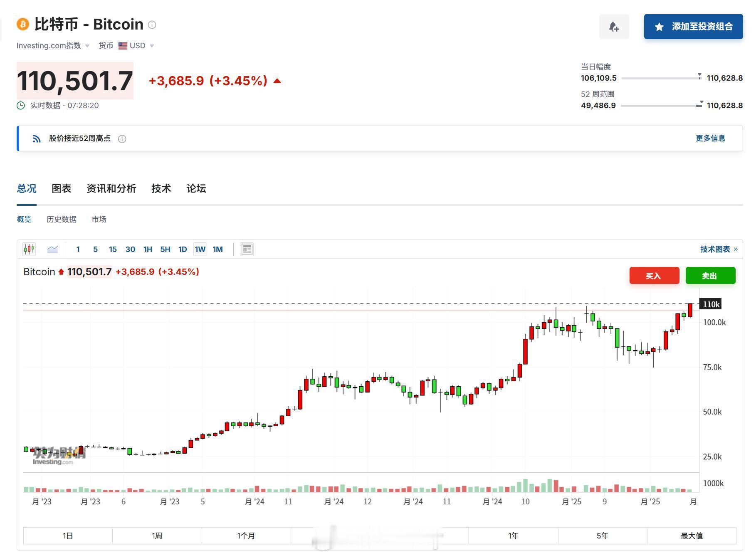The width and height of the screenshot is (756, 558).
Task: Select the 15 minute chart interval
Action: point(113,249)
